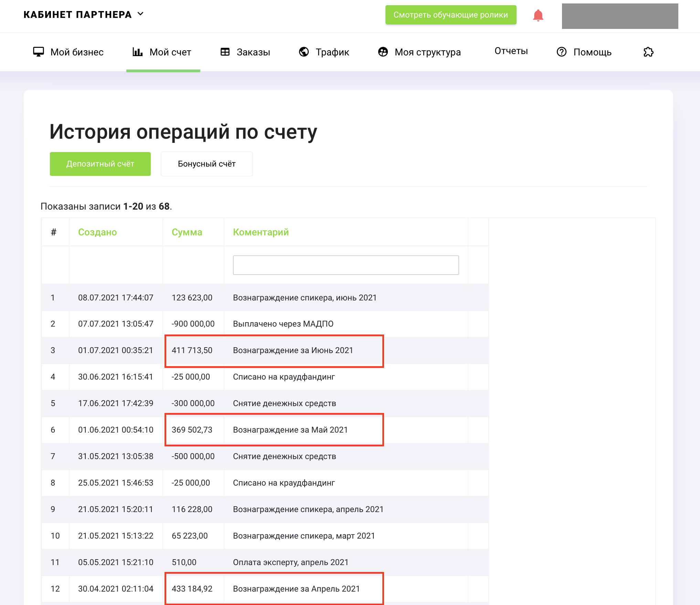Click the monitor icon beside Мой бизнес
This screenshot has height=605, width=700.
tap(38, 52)
